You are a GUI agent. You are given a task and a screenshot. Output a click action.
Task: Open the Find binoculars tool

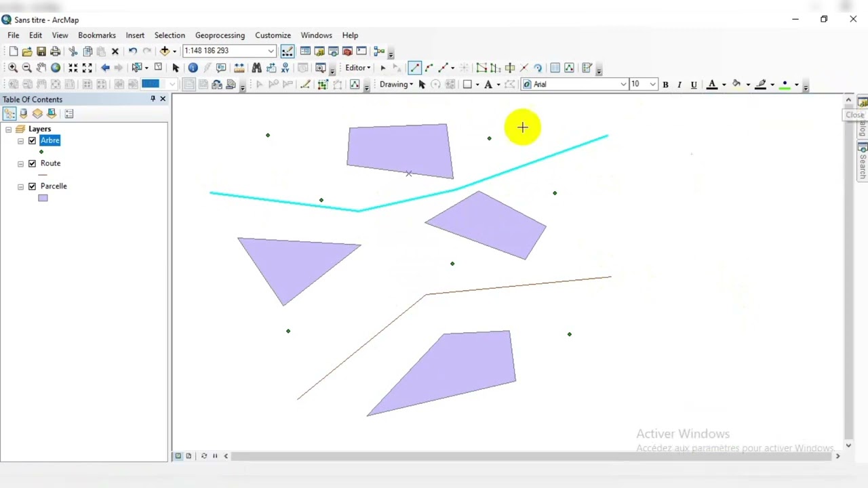tap(256, 68)
